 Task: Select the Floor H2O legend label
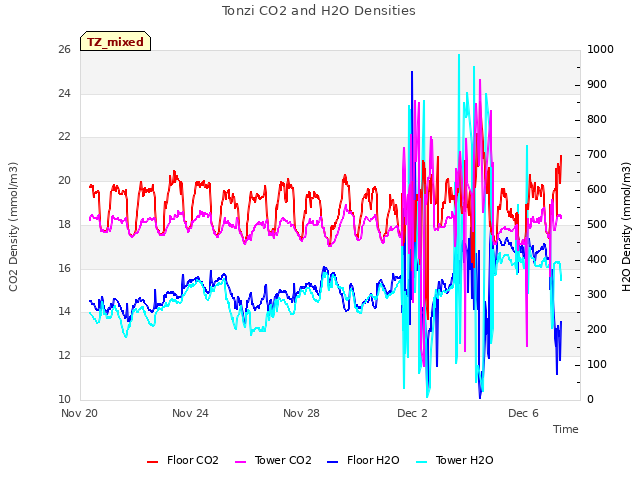click(x=373, y=460)
